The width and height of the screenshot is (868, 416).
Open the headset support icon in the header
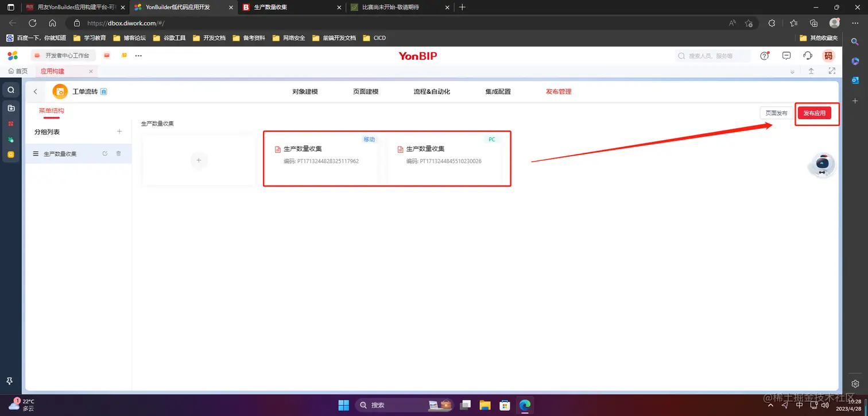(808, 56)
